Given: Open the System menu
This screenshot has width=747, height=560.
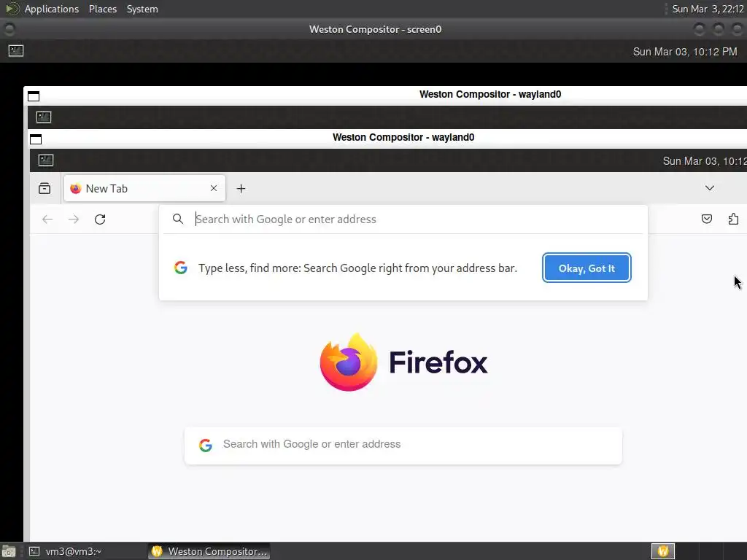Looking at the screenshot, I should coord(142,9).
